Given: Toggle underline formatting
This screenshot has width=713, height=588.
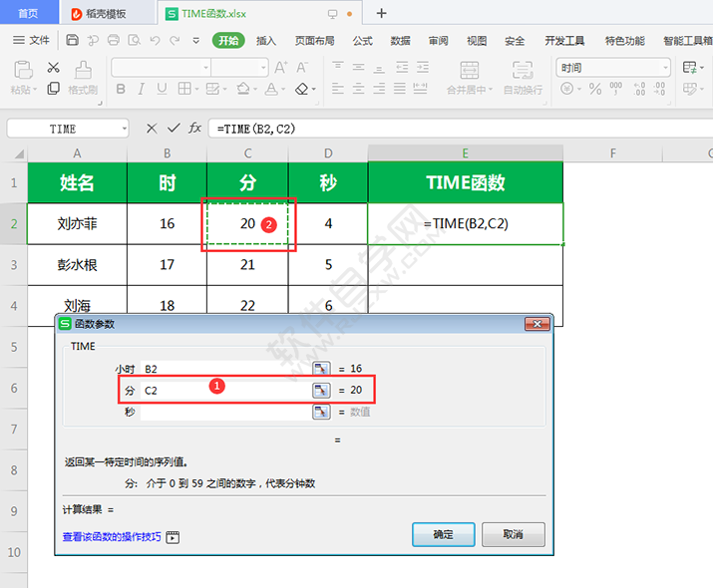Looking at the screenshot, I should [165, 89].
